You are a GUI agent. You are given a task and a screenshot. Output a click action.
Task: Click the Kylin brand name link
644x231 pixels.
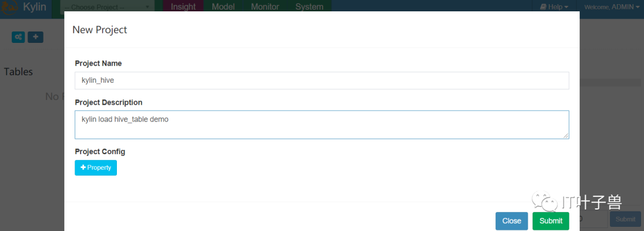tap(35, 7)
